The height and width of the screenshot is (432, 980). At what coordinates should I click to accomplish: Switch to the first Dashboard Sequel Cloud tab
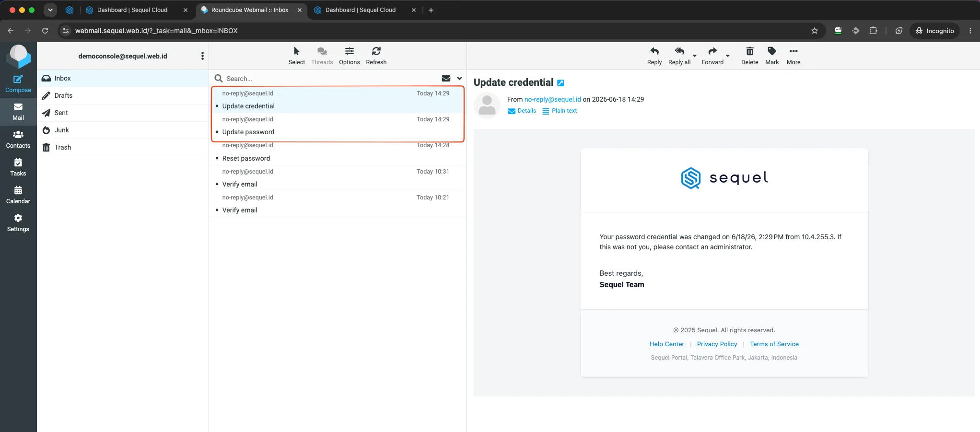tap(133, 10)
